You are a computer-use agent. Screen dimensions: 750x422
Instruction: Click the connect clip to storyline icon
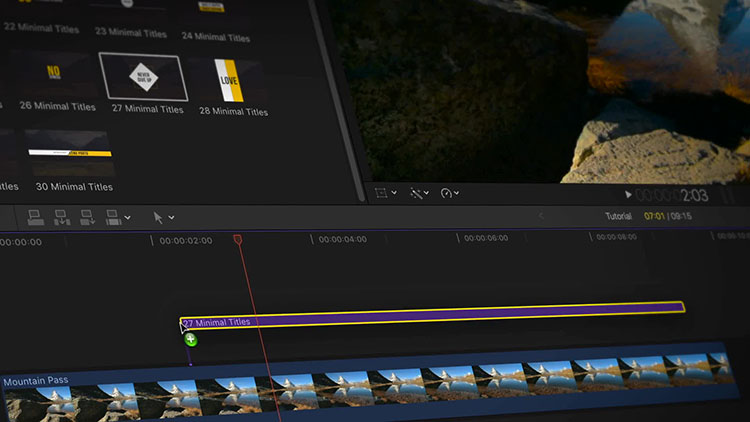(35, 217)
